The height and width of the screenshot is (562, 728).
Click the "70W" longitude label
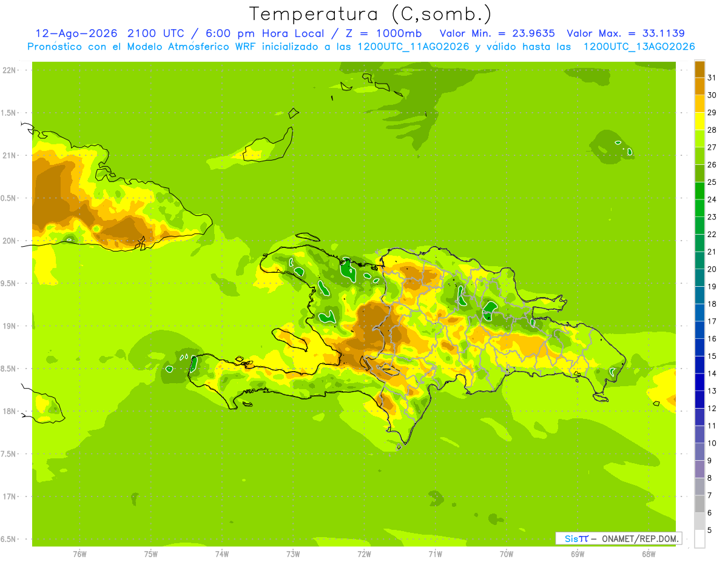point(507,554)
